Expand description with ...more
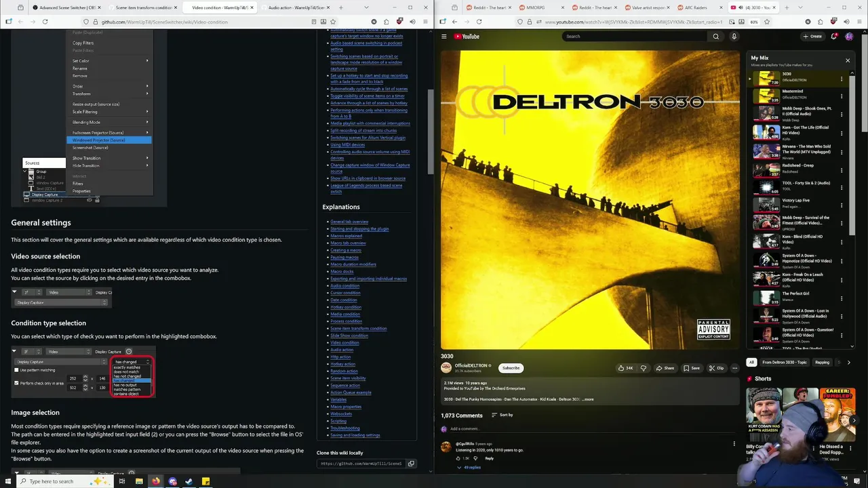The width and height of the screenshot is (868, 488). pos(587,399)
